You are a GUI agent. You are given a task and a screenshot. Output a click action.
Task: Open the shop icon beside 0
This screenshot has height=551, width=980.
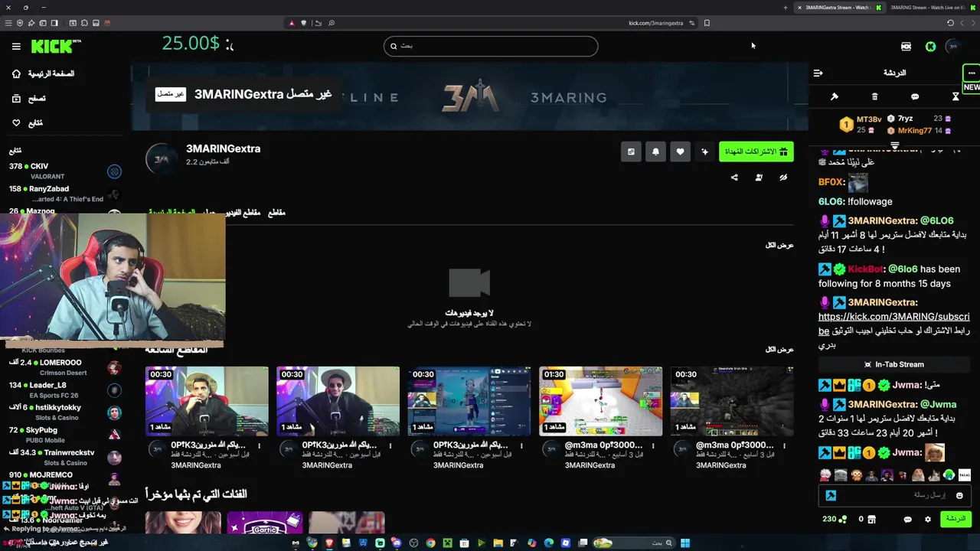click(871, 519)
